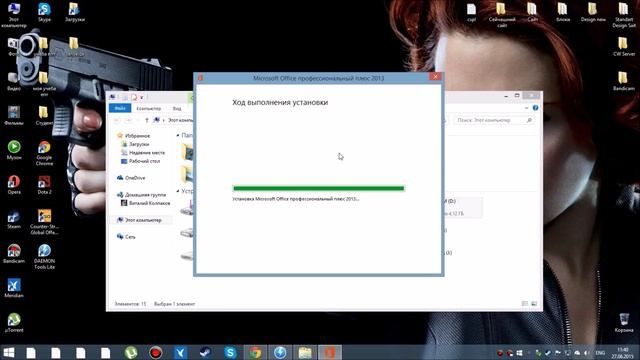Screen dimensions: 640x360
Task: Open Skype desktop shortcut
Action: tap(44, 12)
